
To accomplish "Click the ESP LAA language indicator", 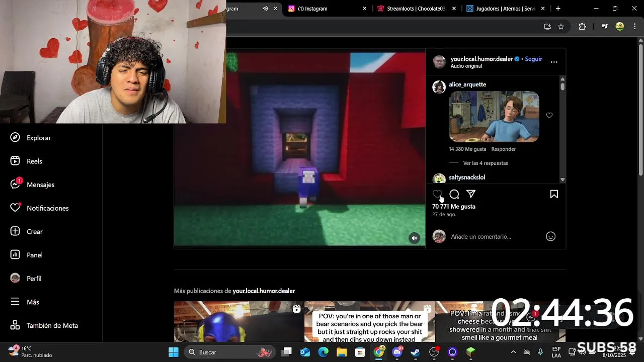I will (x=556, y=352).
